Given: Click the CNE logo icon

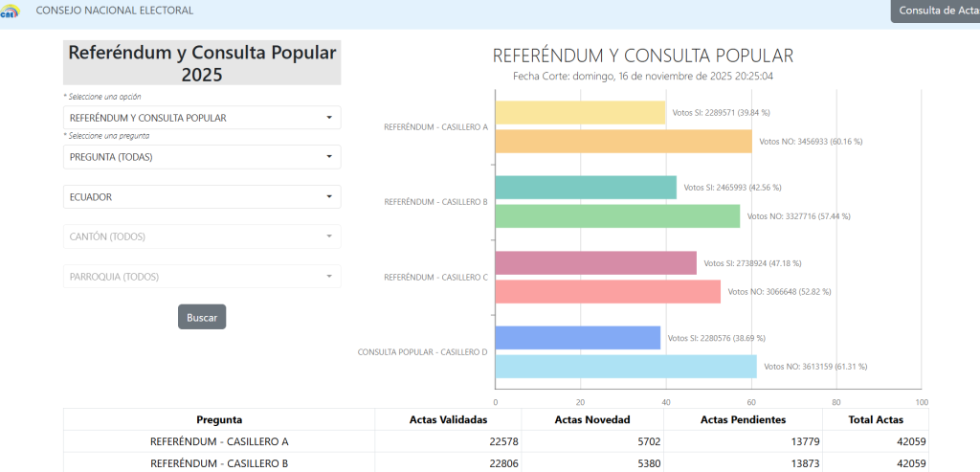Looking at the screenshot, I should pyautogui.click(x=11, y=11).
